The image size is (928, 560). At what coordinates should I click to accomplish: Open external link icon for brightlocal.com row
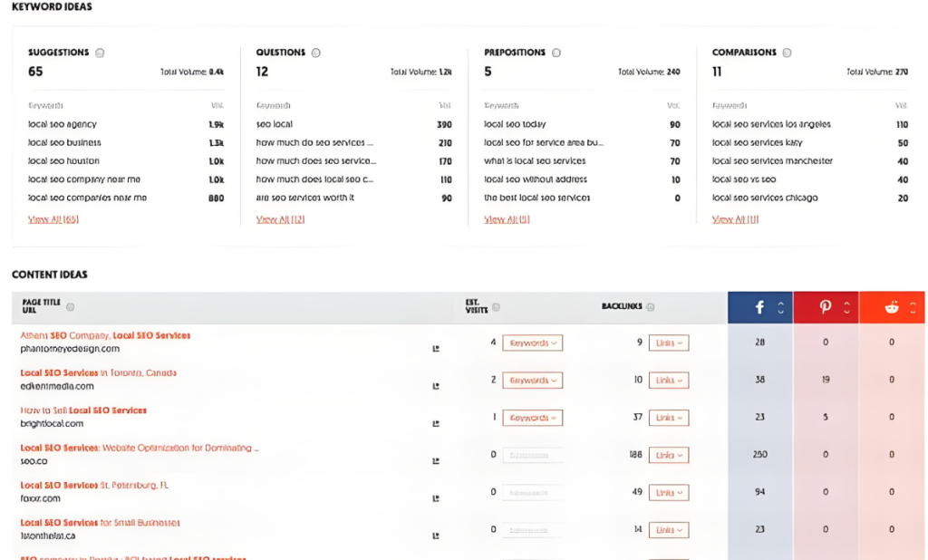(436, 423)
